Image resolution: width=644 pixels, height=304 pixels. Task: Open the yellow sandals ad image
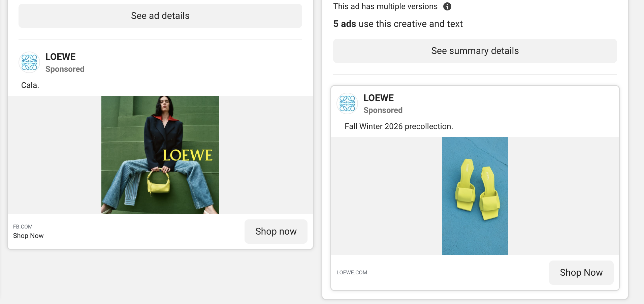(475, 196)
